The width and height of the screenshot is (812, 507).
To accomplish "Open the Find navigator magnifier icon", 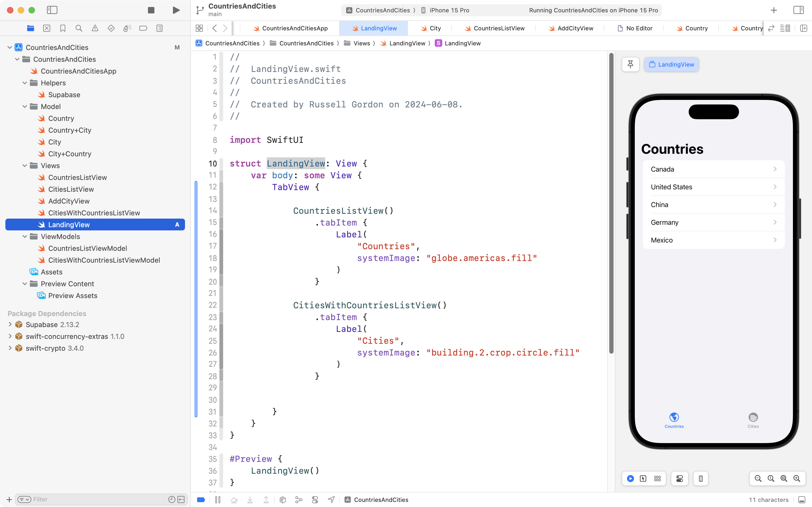I will pos(79,28).
